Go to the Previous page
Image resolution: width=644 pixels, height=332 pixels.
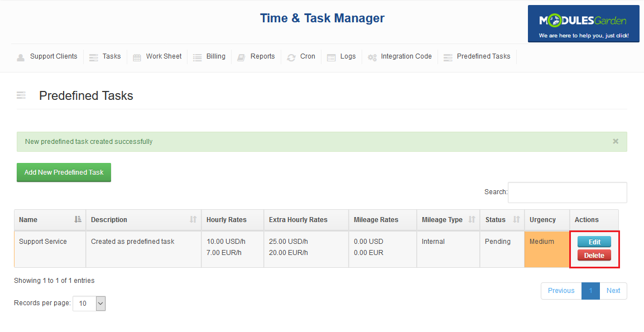coord(561,291)
